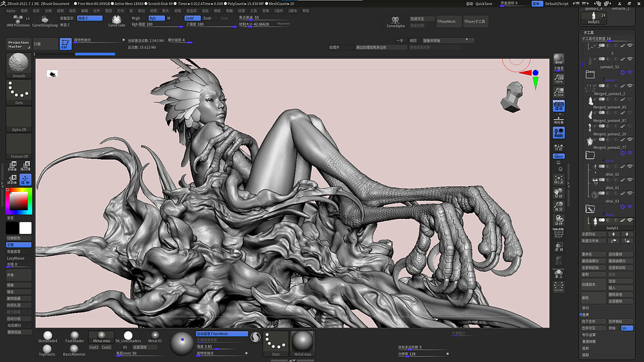
Task: Click the Xpose icon on right shelf
Action: tap(558, 287)
